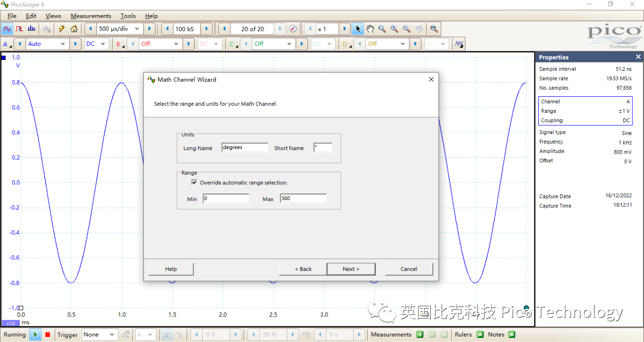
Task: Toggle Override automatic range selection checkbox
Action: coord(194,182)
